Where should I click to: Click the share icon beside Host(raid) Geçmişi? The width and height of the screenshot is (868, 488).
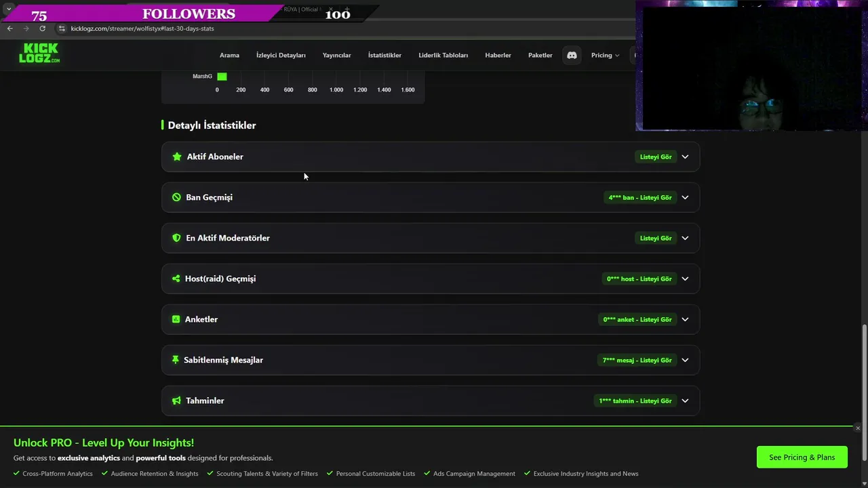click(x=176, y=279)
